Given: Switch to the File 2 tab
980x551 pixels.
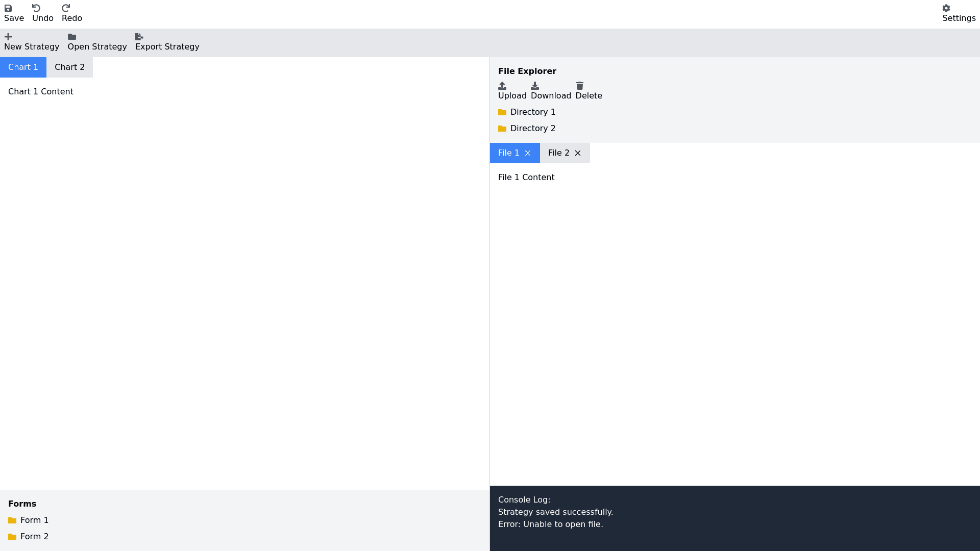Looking at the screenshot, I should click(x=558, y=153).
